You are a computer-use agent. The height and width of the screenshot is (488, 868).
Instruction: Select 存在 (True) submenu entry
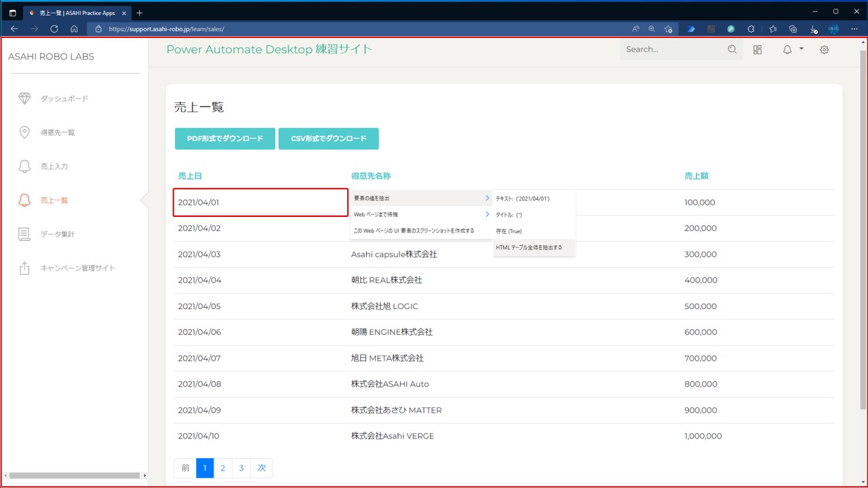coord(534,231)
